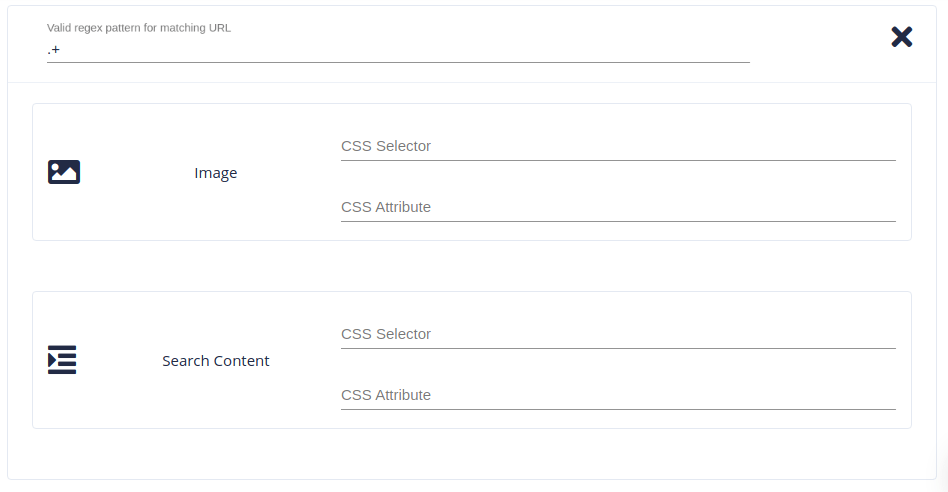Image resolution: width=948 pixels, height=492 pixels.
Task: Focus the Search Content CSS Attribute field
Action: pyautogui.click(x=617, y=395)
